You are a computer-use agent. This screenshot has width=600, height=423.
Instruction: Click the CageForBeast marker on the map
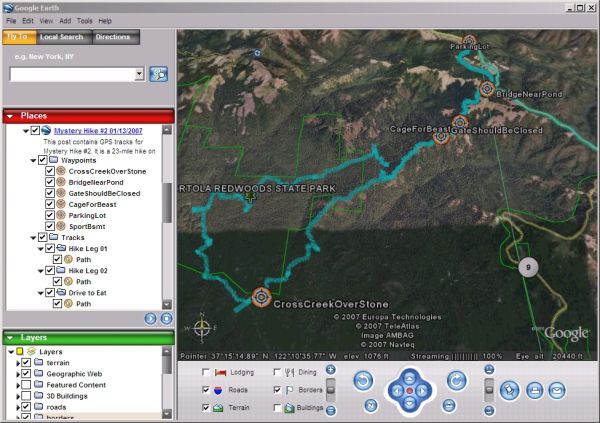[x=441, y=136]
